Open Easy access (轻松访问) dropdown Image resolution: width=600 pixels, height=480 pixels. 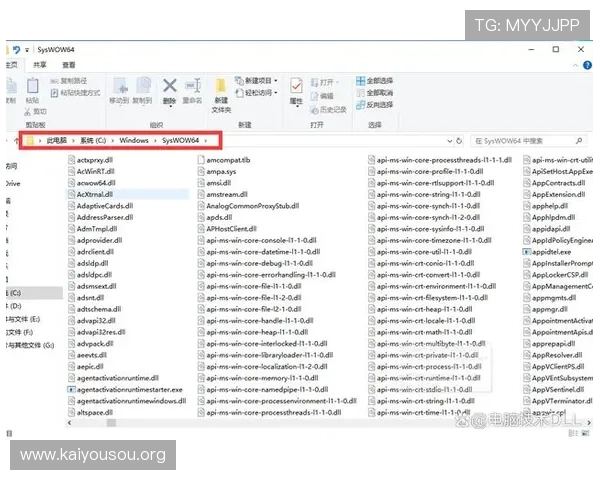click(x=256, y=93)
